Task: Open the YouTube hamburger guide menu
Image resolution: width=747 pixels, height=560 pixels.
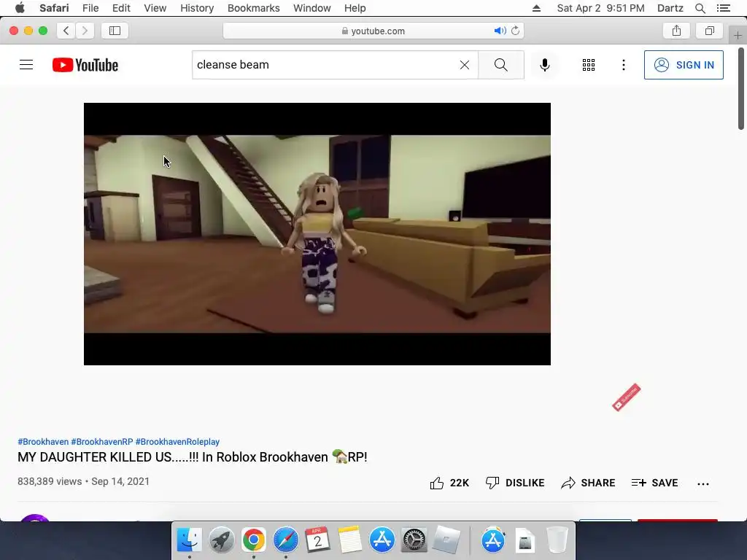Action: [x=26, y=65]
